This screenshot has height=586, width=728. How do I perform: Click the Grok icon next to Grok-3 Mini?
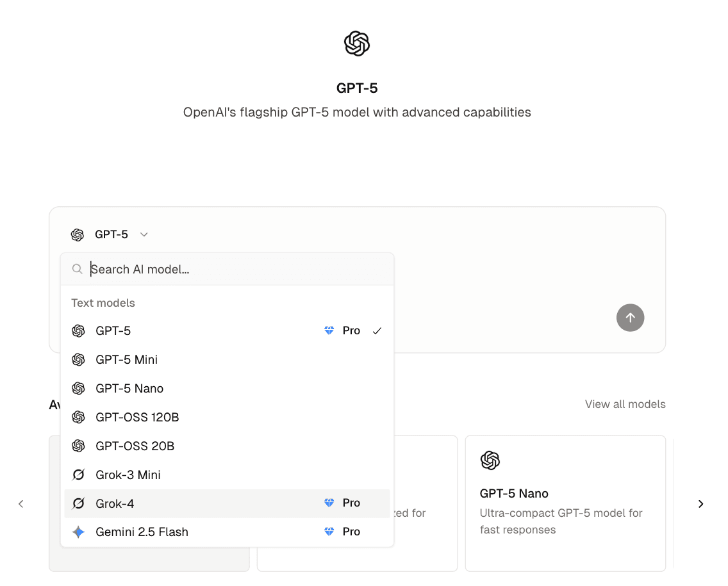pos(78,475)
